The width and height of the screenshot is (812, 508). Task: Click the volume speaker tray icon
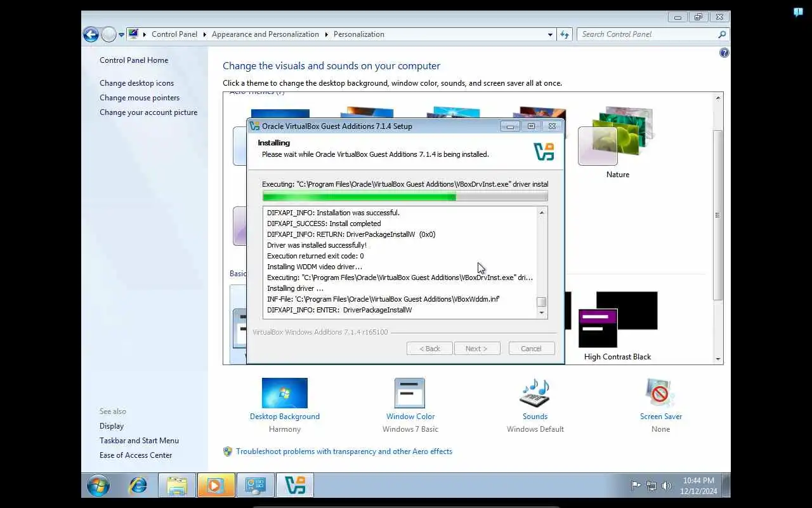point(667,486)
